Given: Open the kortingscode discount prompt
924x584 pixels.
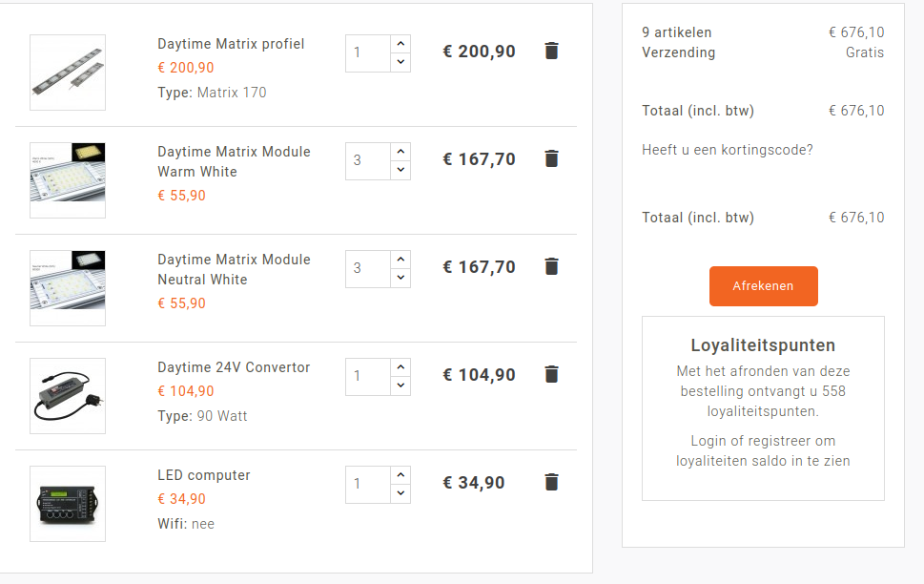Looking at the screenshot, I should pyautogui.click(x=728, y=150).
